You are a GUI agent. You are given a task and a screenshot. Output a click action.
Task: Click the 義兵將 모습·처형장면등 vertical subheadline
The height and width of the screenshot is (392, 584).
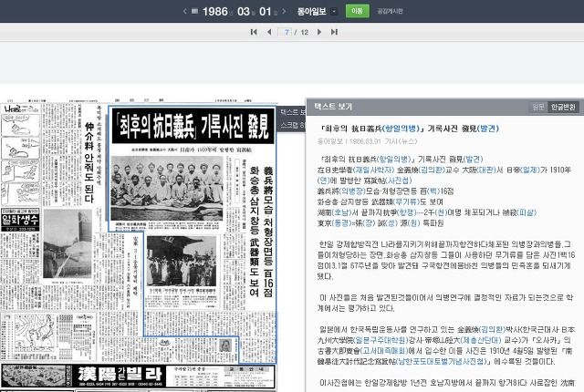coord(267,232)
